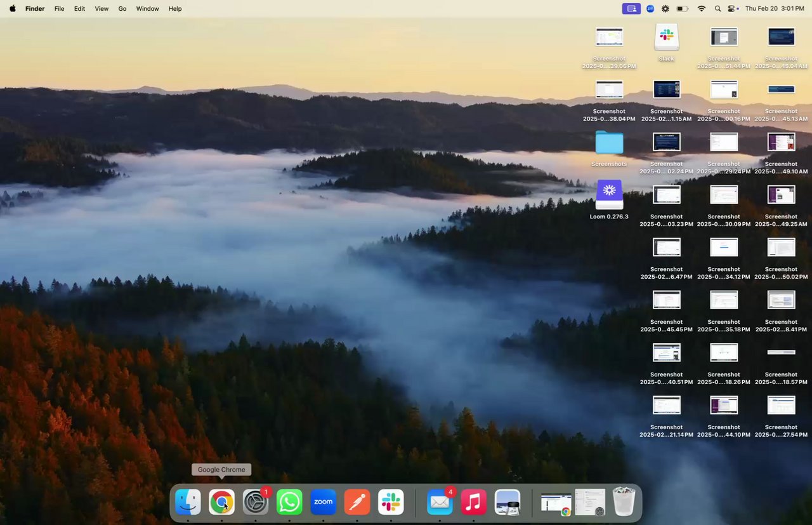
Task: Launch Google Chrome from the Dock
Action: 221,502
